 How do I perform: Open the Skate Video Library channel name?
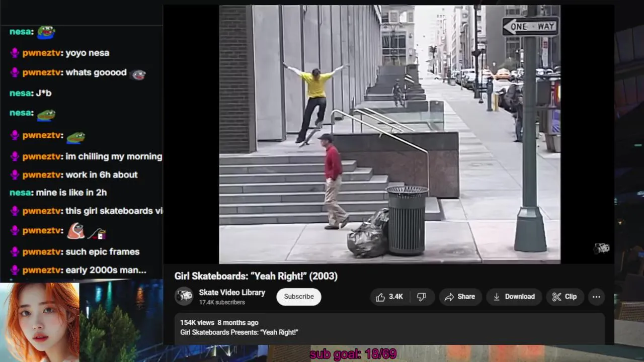232,293
